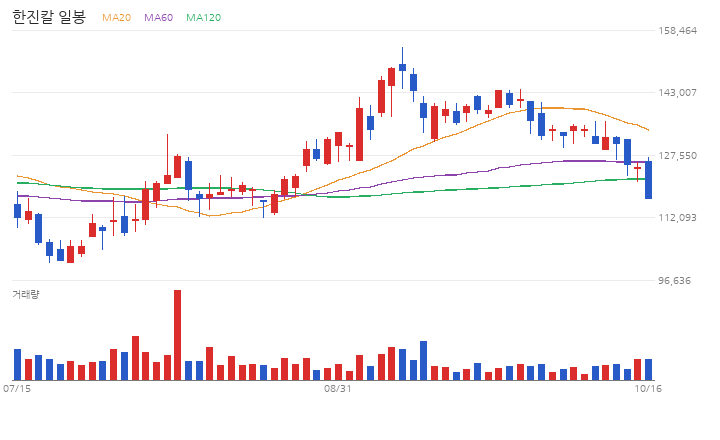
Task: Click the last blue volume bar at 10/16
Action: pos(648,370)
